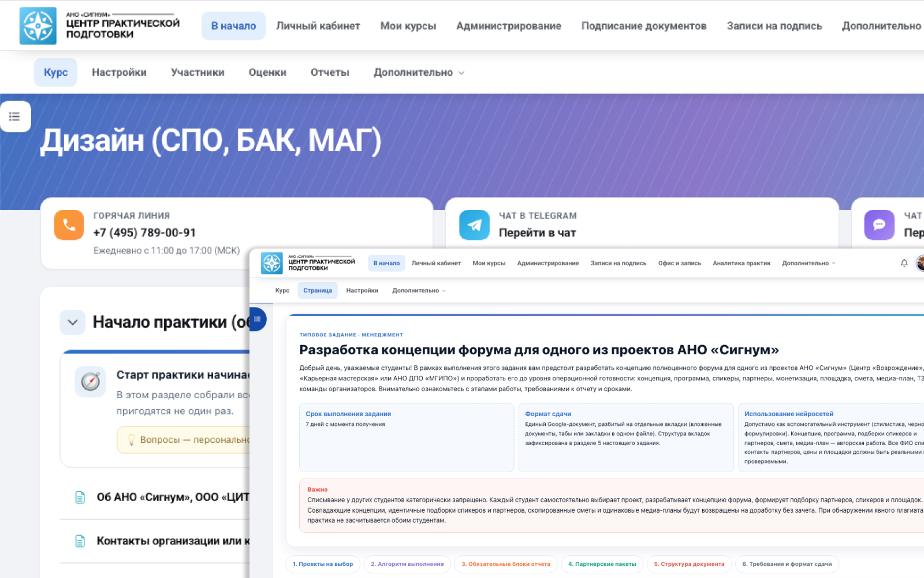Click the compass icon beside Старт практики
Viewport: 924px width, 578px height.
[90, 381]
